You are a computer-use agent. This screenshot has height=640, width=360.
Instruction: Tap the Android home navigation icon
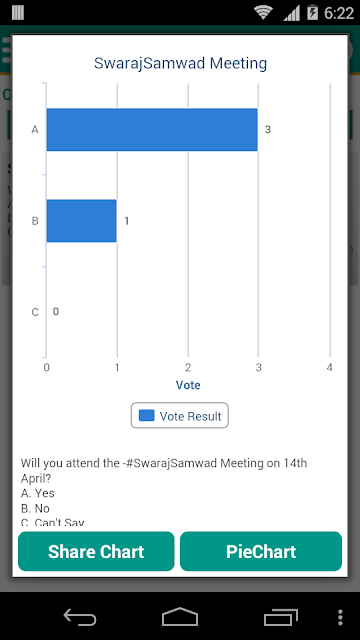click(x=180, y=617)
